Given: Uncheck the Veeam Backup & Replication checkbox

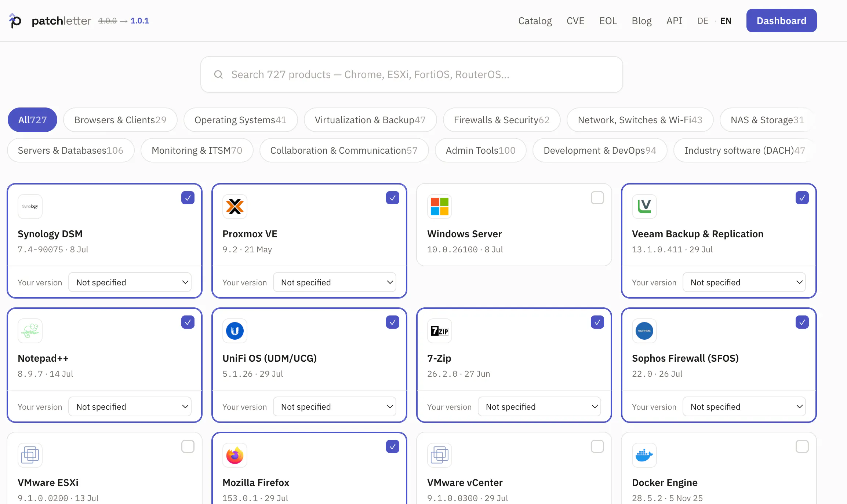Looking at the screenshot, I should point(802,198).
